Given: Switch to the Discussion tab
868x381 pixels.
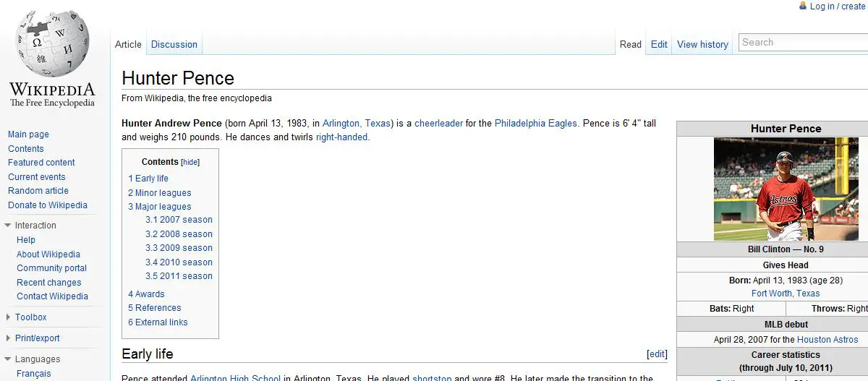Looking at the screenshot, I should (x=174, y=44).
